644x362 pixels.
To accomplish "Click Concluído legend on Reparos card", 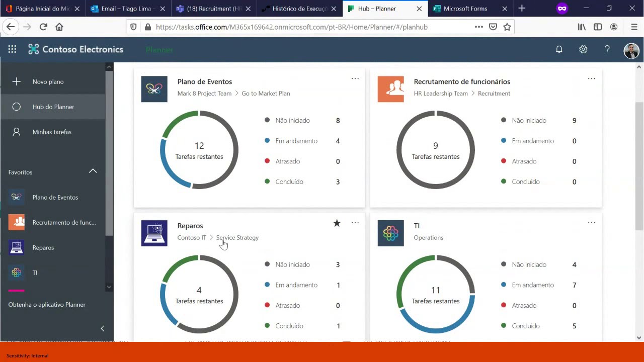I will [x=289, y=326].
